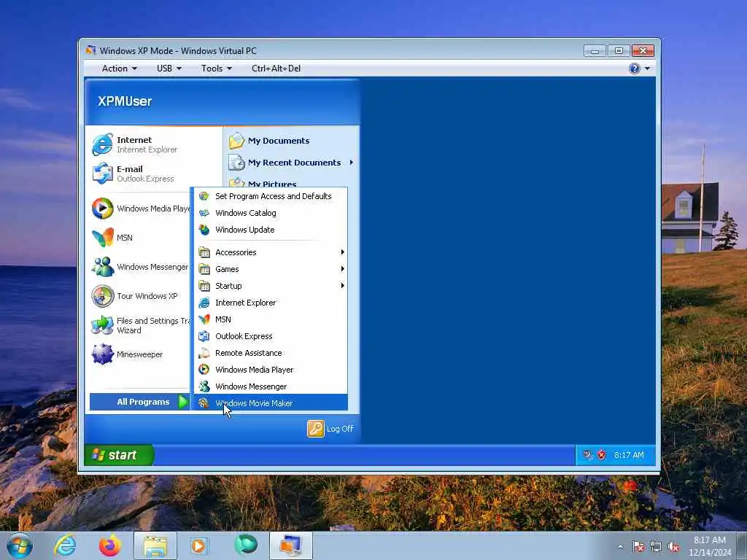Click the Windows 7 clock and date
The width and height of the screenshot is (747, 560).
710,546
